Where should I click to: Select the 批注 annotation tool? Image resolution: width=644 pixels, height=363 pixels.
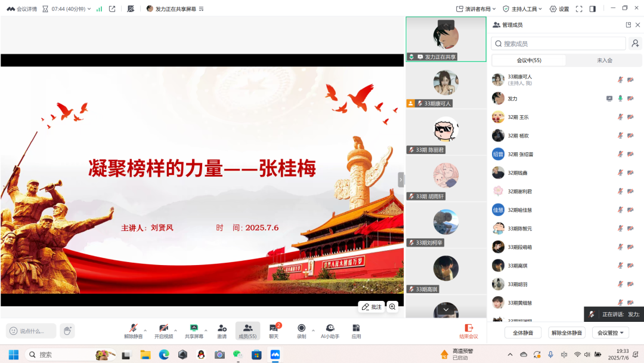(371, 306)
